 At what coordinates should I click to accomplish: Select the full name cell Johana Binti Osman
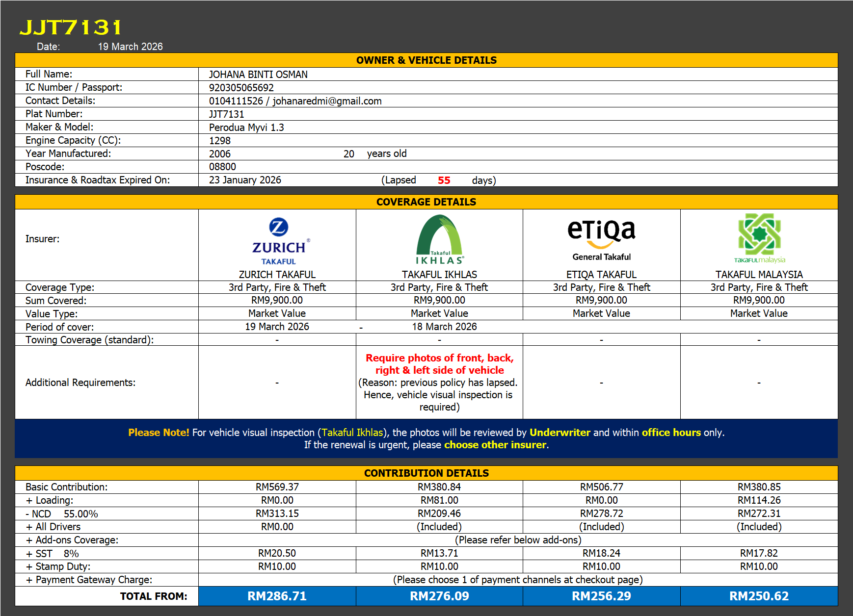coord(258,75)
